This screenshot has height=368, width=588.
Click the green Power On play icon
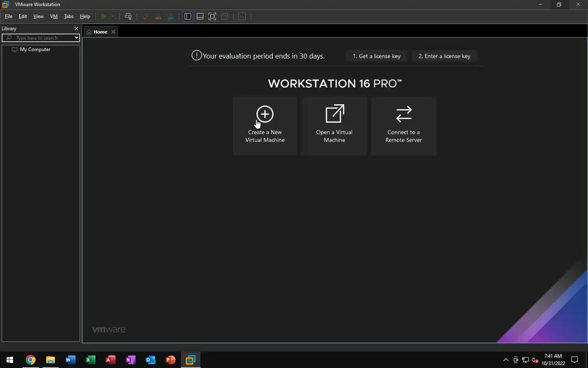104,16
